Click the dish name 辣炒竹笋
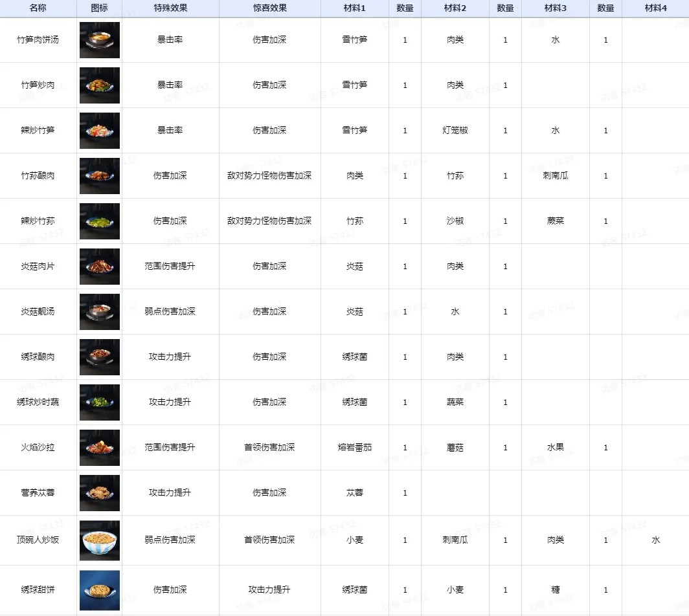Screen dimensions: 689x616 click(38, 130)
